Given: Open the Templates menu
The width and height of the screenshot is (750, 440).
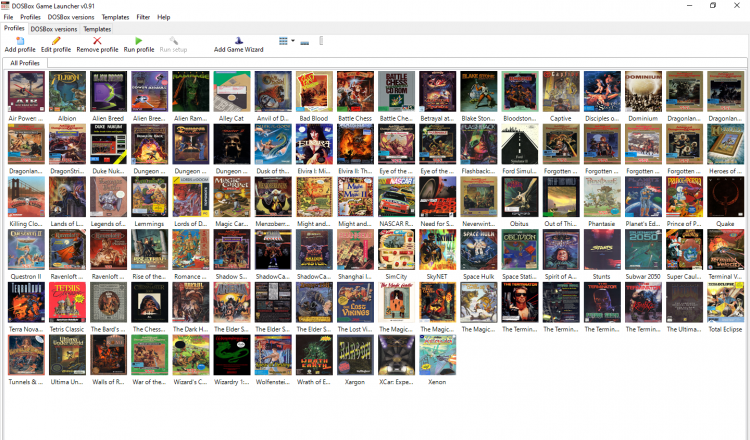Looking at the screenshot, I should pyautogui.click(x=115, y=17).
